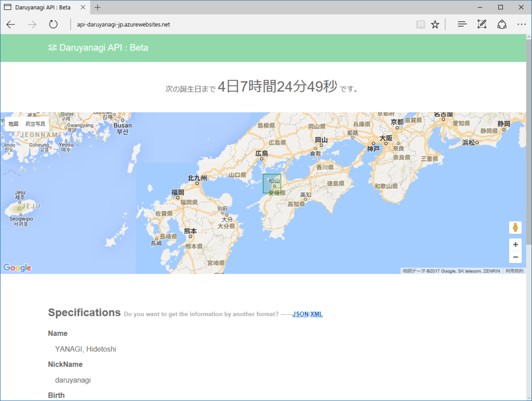532x401 pixels.
Task: Make a web note pen icon
Action: 482,24
